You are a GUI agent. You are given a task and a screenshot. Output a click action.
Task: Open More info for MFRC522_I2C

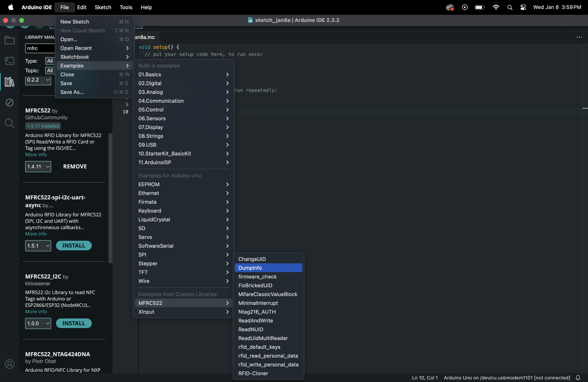(36, 312)
